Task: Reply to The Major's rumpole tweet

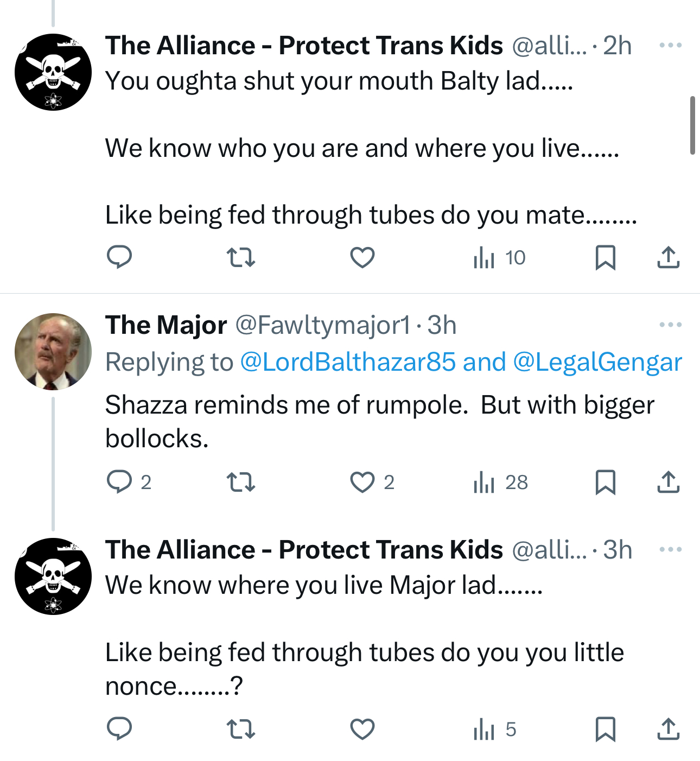Action: click(119, 482)
